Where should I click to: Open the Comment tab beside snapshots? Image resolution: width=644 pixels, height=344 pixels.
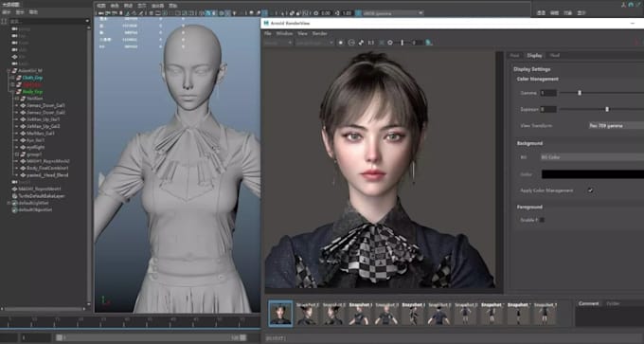coord(588,303)
